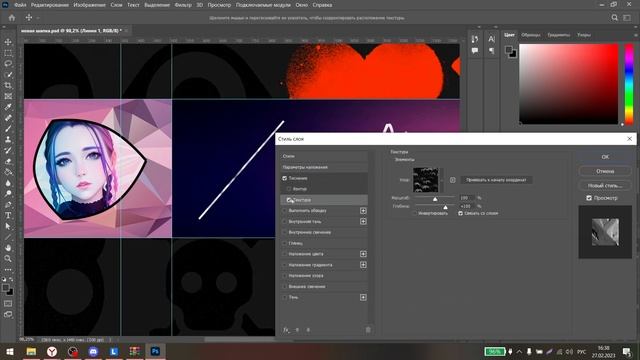Select the Brush tool
The width and height of the screenshot is (640, 360).
click(x=8, y=129)
